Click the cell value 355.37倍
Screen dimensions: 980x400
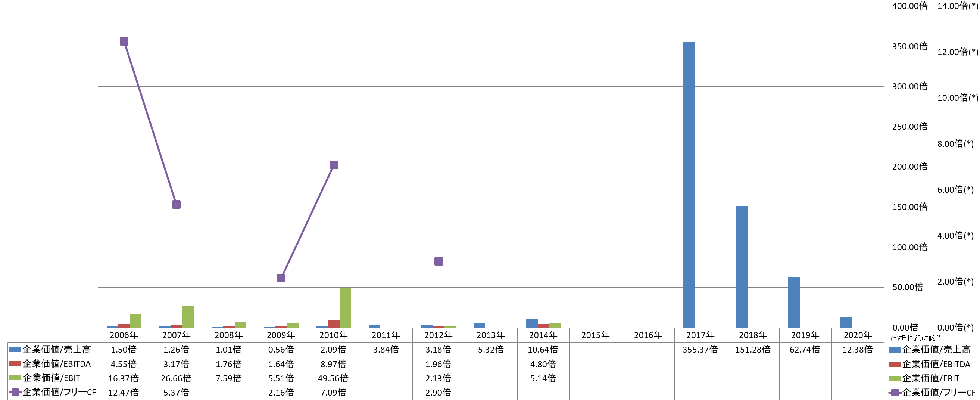[x=700, y=349]
